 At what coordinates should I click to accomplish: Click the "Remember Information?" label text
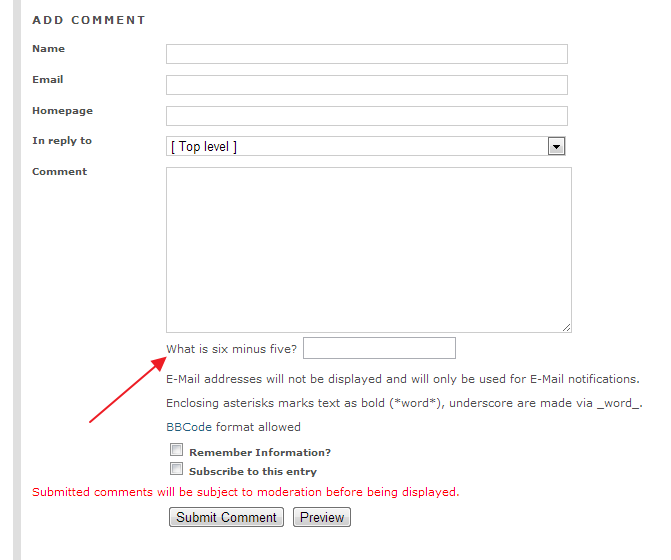tap(260, 453)
